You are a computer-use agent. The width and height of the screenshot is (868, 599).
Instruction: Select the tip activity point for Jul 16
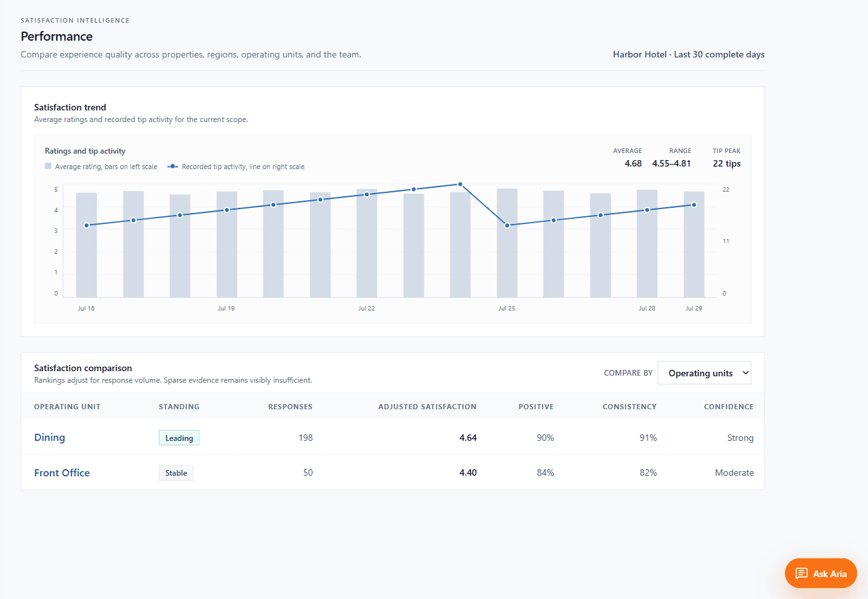[x=87, y=225]
